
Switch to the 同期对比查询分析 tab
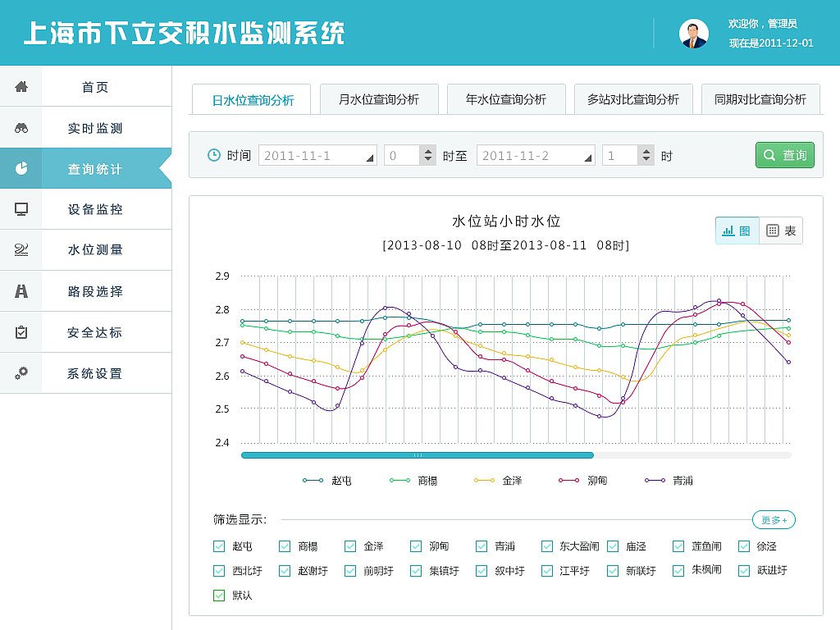[x=760, y=99]
